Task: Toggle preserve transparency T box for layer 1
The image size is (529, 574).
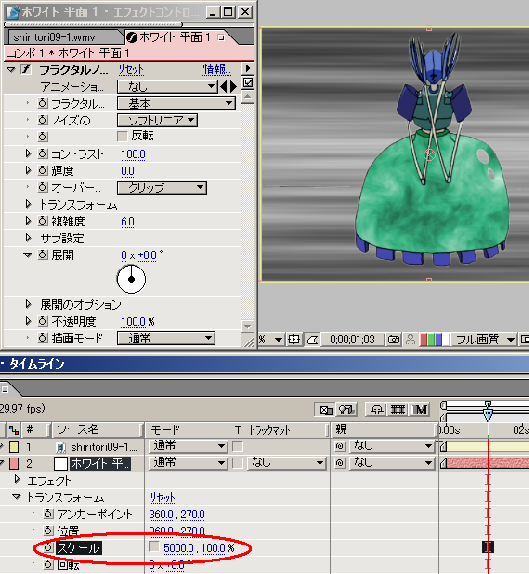Action: [238, 446]
